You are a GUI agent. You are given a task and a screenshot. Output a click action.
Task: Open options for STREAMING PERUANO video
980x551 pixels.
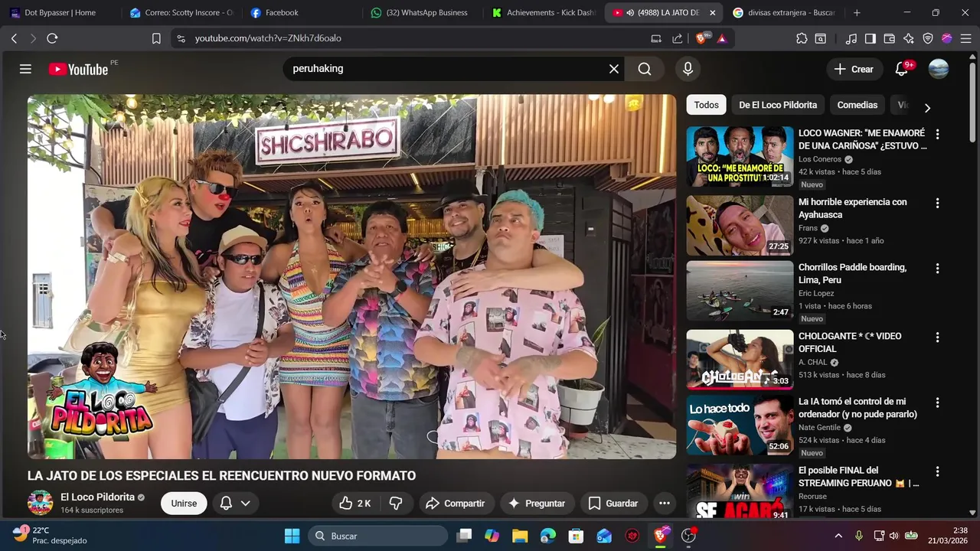pos(937,471)
